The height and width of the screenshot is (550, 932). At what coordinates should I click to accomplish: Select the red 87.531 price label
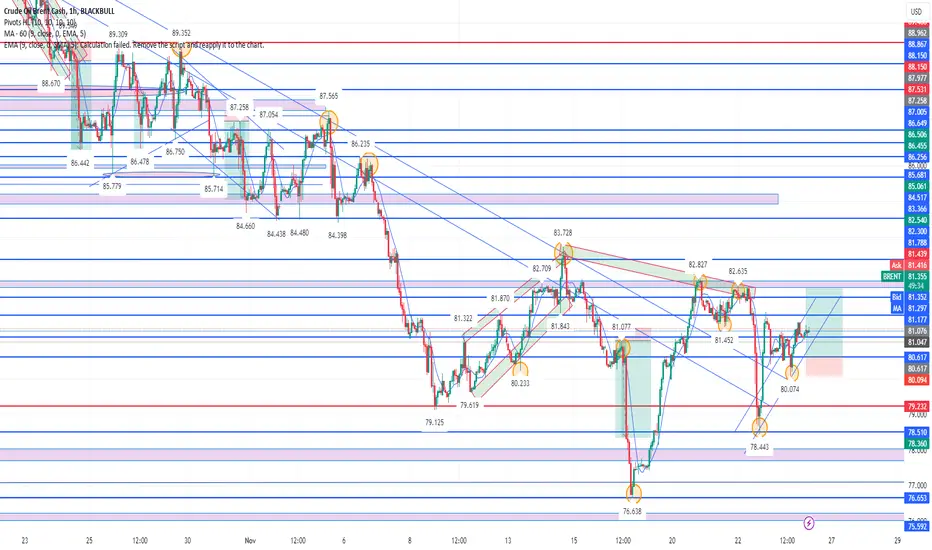tap(917, 89)
